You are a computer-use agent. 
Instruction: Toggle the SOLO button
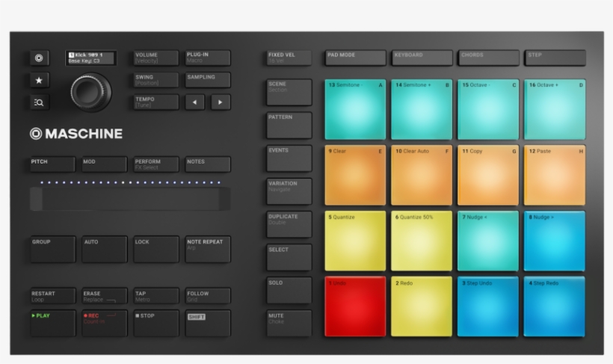[x=289, y=291]
